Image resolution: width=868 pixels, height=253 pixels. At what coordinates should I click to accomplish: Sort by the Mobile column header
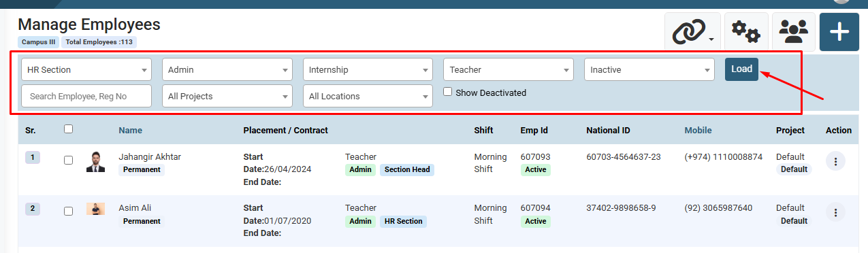point(698,130)
